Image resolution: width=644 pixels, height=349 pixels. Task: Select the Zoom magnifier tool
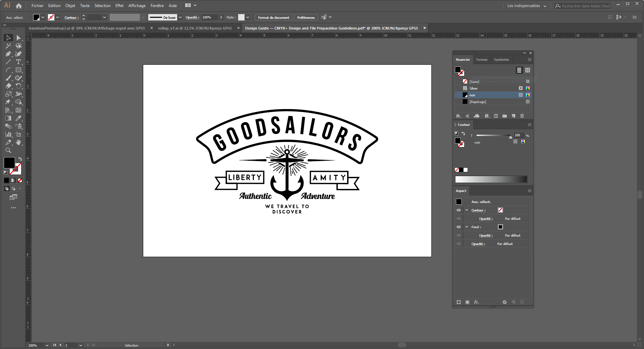click(8, 151)
